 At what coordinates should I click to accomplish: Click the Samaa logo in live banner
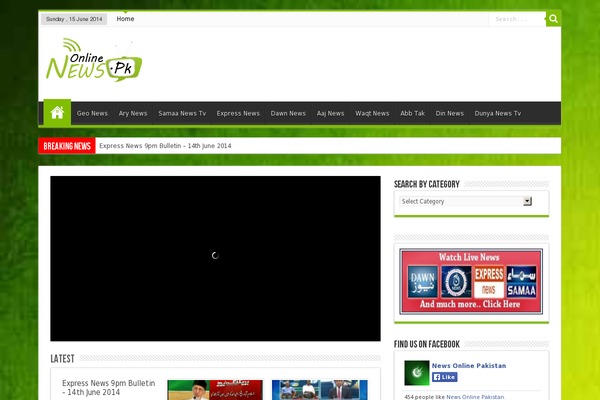tap(522, 282)
